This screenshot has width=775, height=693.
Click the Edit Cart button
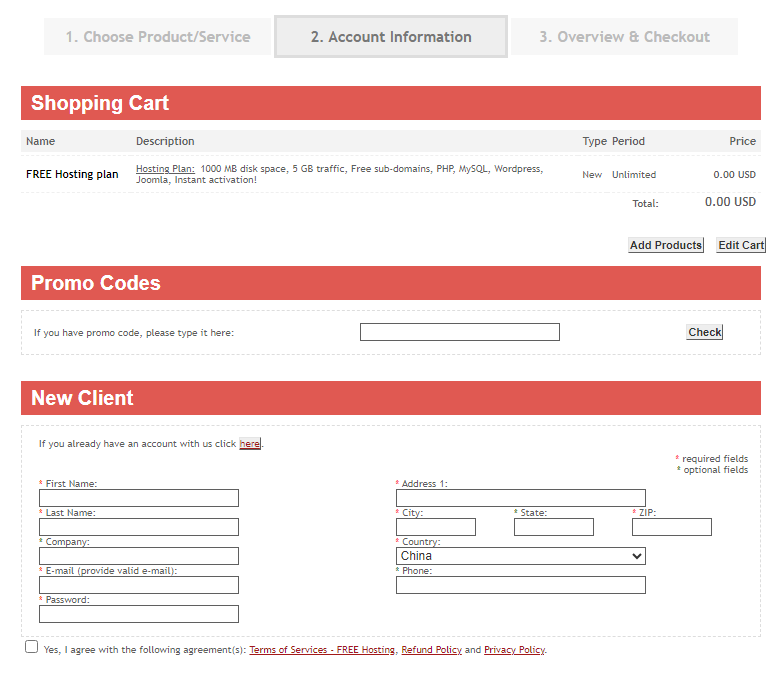(x=740, y=245)
